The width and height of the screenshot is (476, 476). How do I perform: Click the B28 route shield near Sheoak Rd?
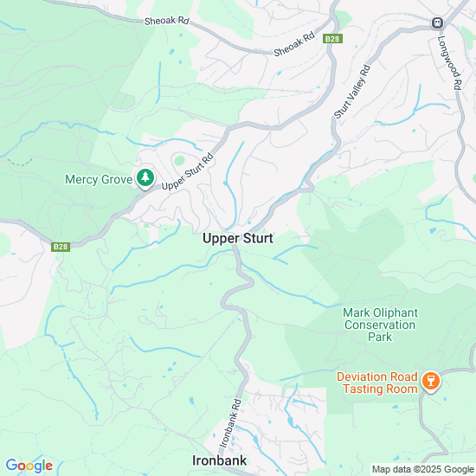coord(332,39)
